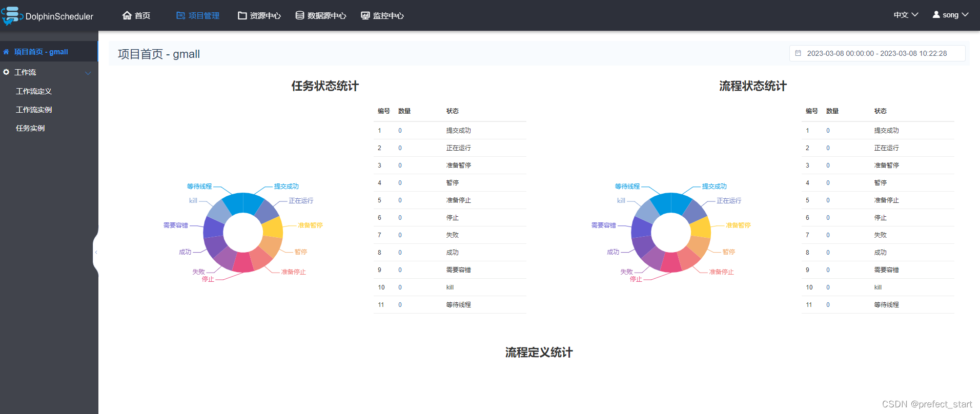
Task: Click 等待线程 legend label in task chart
Action: point(199,187)
